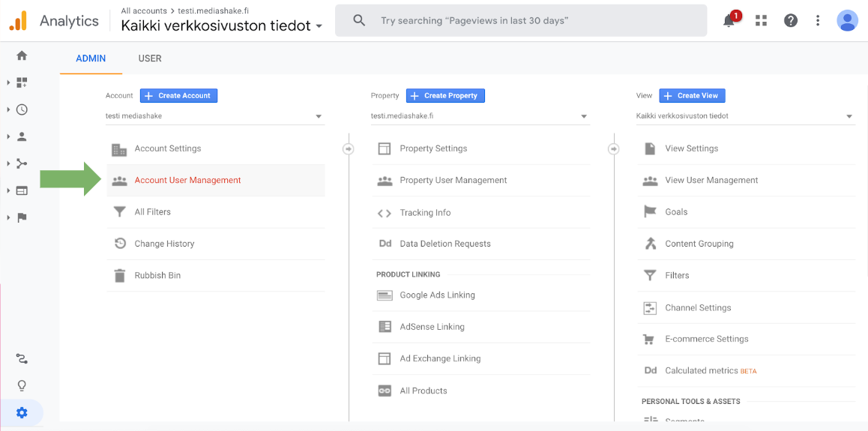Click the Account Settings building icon
The height and width of the screenshot is (431, 868).
coord(119,149)
